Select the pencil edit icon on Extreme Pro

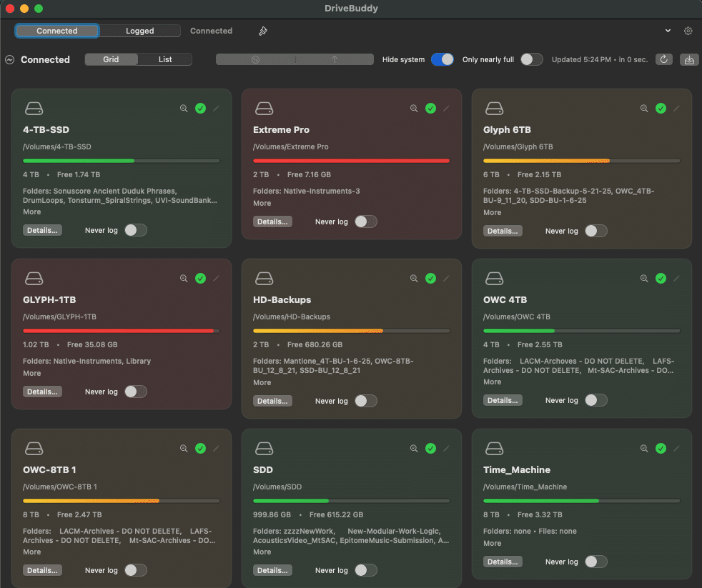[x=446, y=108]
